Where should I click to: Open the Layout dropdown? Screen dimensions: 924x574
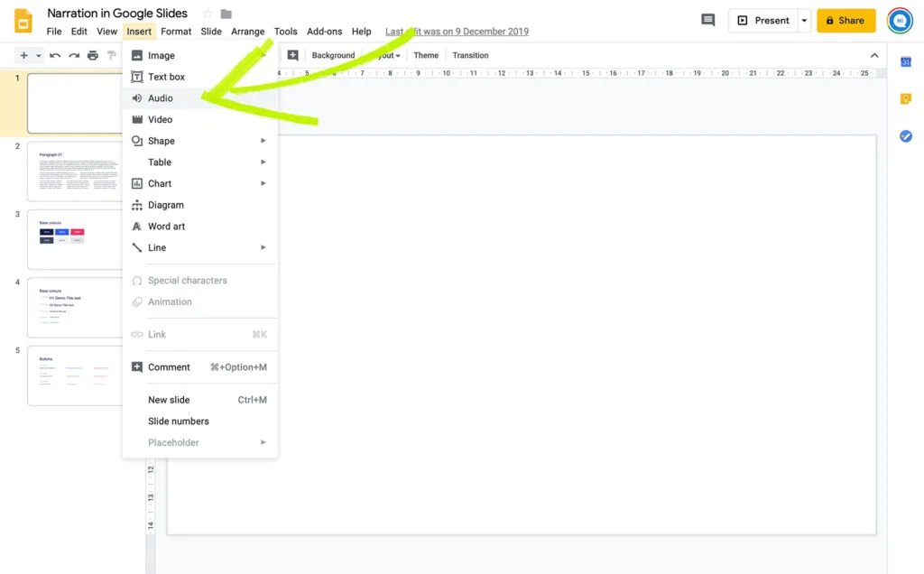pyautogui.click(x=386, y=55)
